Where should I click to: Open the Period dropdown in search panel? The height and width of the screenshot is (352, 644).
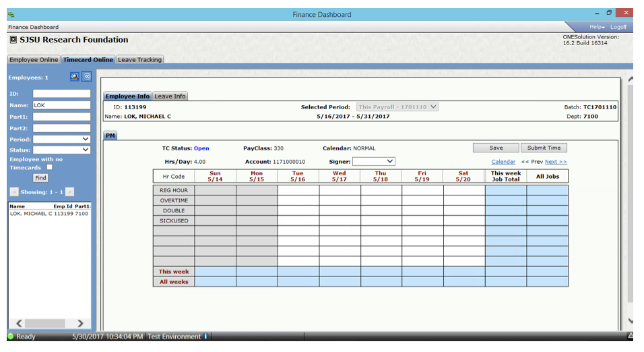[x=61, y=139]
